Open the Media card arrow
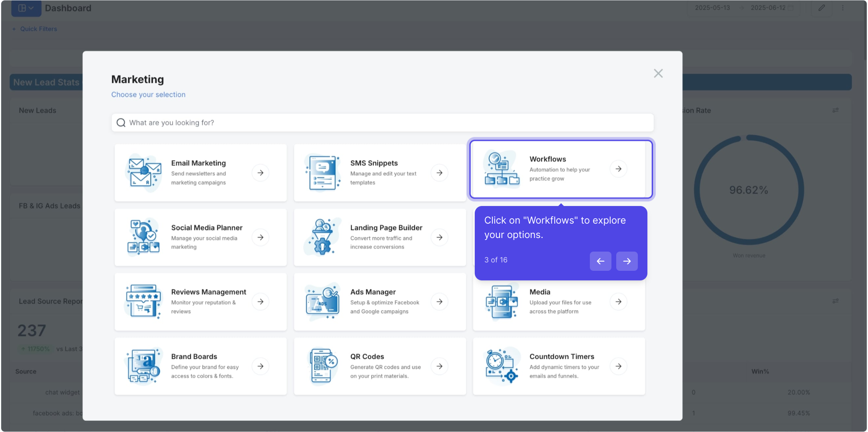This screenshot has height=432, width=868. click(x=618, y=302)
